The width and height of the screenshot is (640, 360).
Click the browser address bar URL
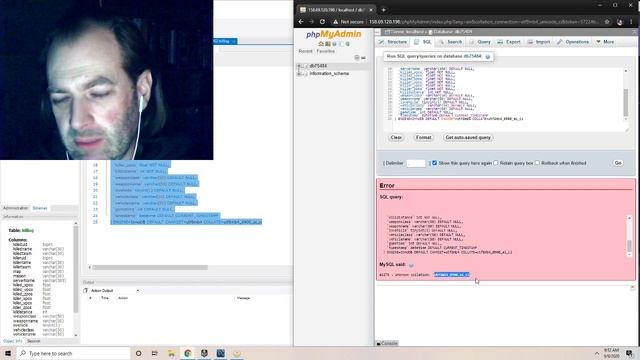point(484,22)
